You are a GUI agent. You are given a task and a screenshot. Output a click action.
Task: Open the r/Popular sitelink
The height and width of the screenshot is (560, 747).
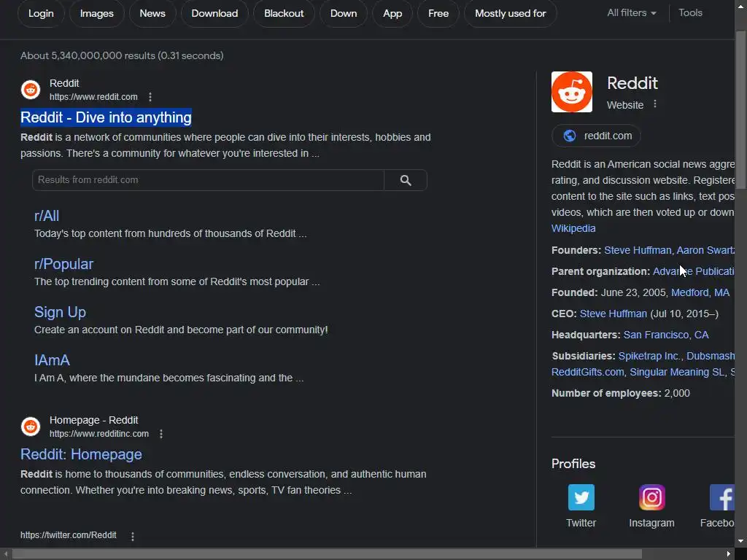coord(64,264)
